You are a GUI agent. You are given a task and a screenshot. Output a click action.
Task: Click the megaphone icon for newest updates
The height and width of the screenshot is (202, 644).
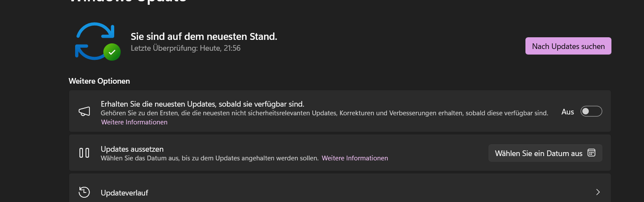point(84,111)
